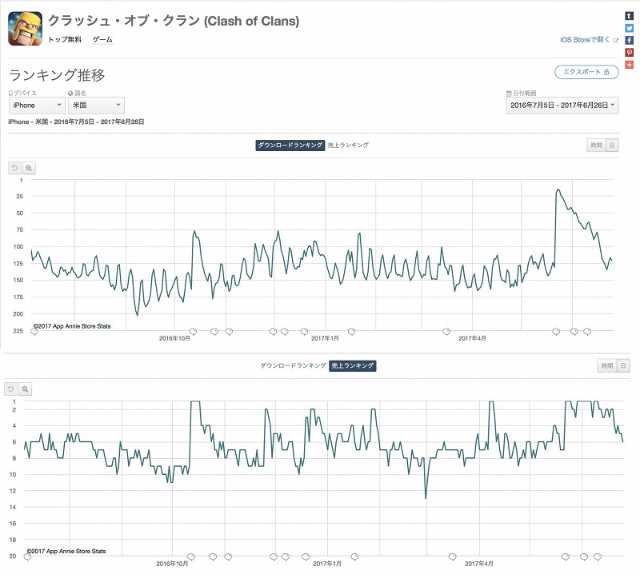Click the pan icon above the upper chart
The image size is (640, 574).
tap(15, 168)
